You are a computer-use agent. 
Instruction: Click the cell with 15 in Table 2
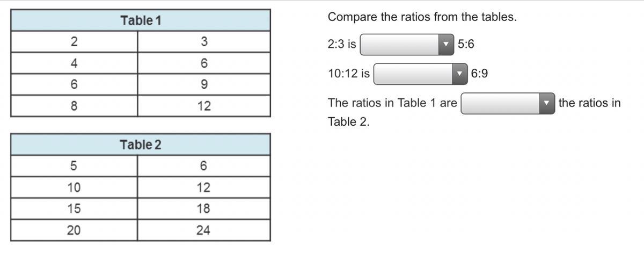click(74, 209)
